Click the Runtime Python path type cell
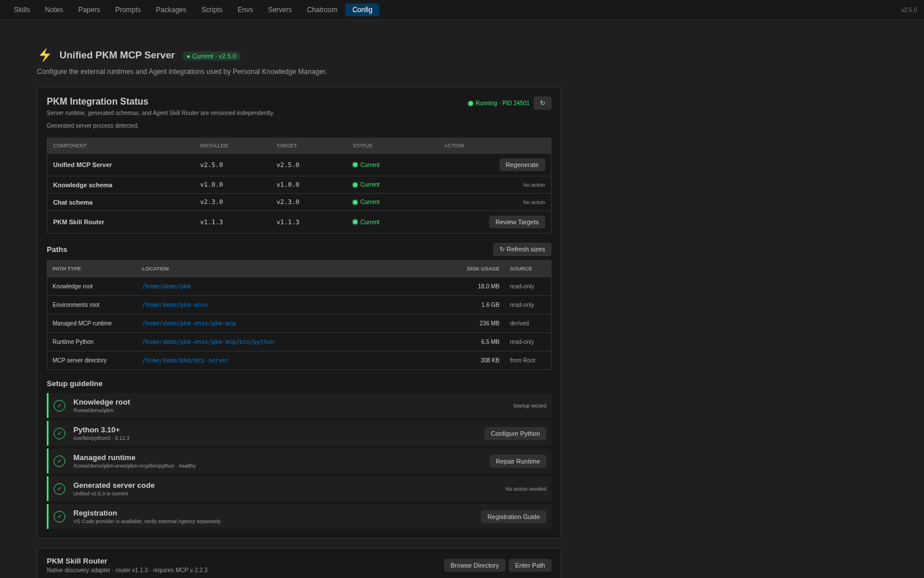The width and height of the screenshot is (924, 578). [x=73, y=342]
